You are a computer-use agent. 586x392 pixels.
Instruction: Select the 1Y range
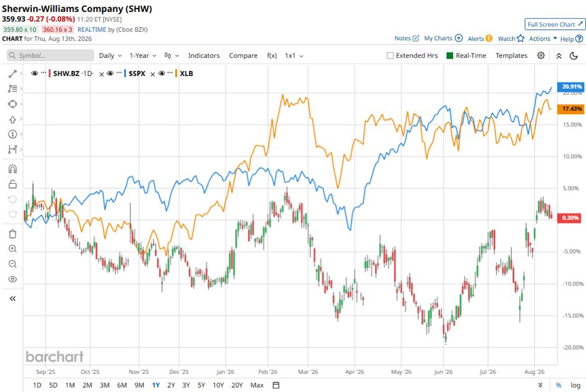(156, 385)
